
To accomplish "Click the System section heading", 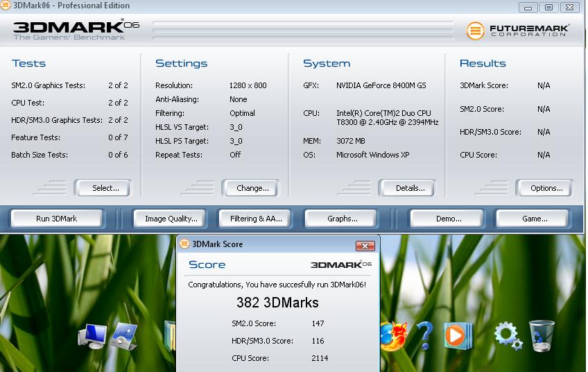I will pos(327,63).
